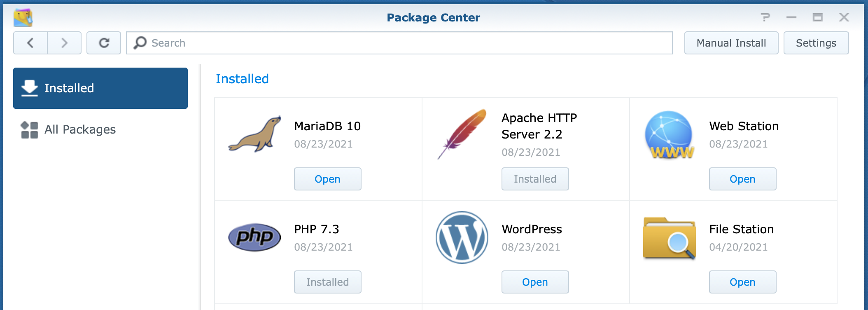Open the help question mark

[765, 17]
